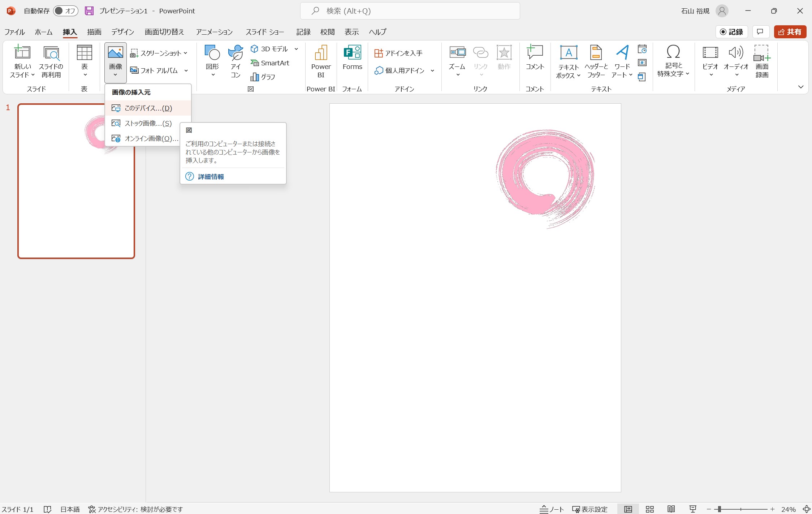This screenshot has width=812, height=514.
Task: Toggle the ノート notes pane in the status bar
Action: coord(552,509)
